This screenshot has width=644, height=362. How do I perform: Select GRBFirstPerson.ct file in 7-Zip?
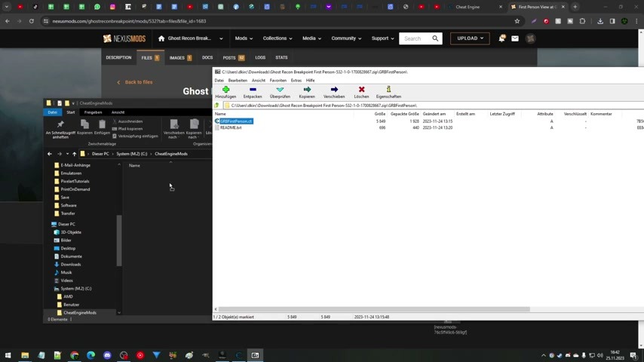(236, 121)
